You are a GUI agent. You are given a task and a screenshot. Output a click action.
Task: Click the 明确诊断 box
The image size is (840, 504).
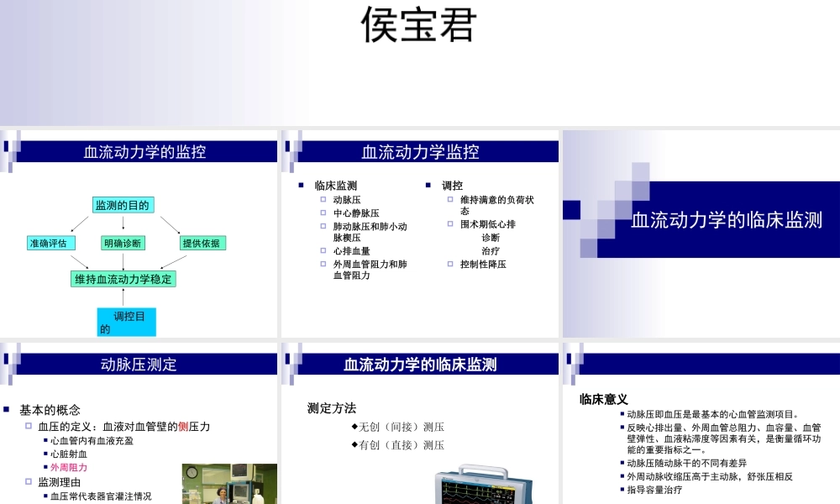(x=124, y=242)
